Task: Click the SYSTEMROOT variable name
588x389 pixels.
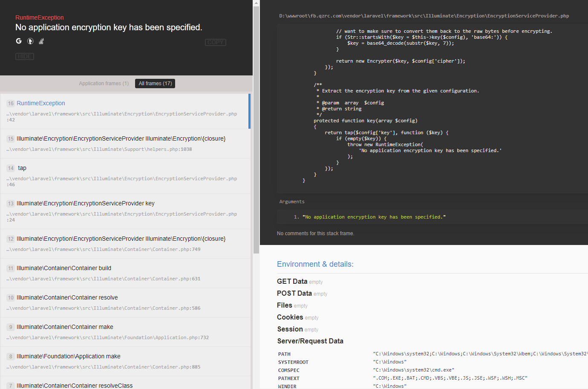Action: [293, 362]
